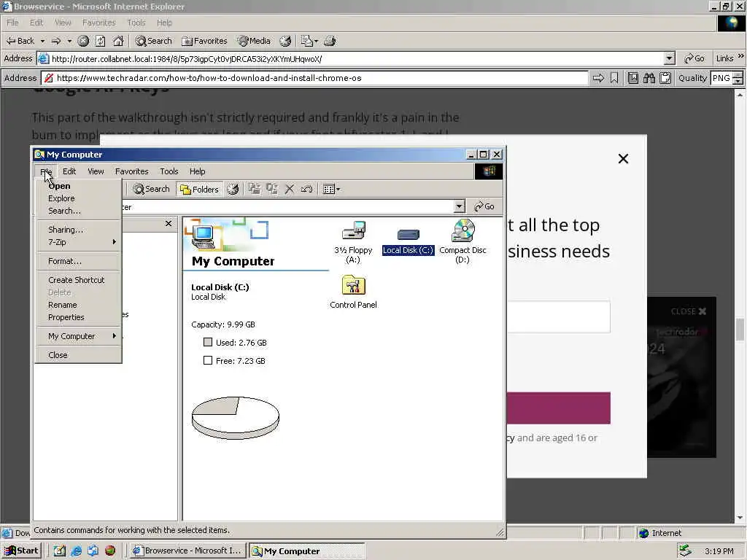Close the Folders side pane with its X
The width and height of the screenshot is (747, 560).
click(169, 224)
